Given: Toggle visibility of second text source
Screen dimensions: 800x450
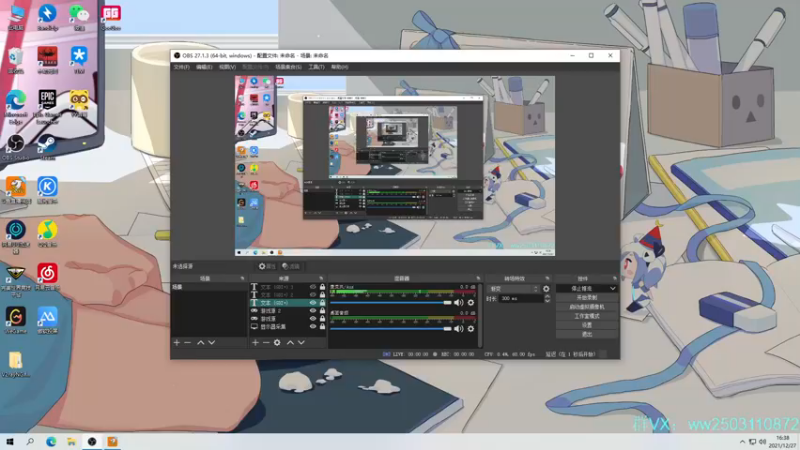Looking at the screenshot, I should point(313,294).
